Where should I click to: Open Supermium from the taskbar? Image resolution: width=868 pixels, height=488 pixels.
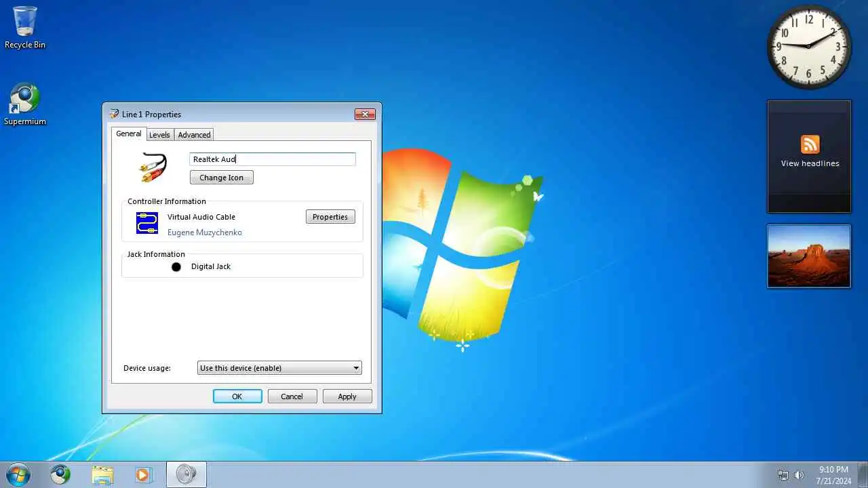60,474
